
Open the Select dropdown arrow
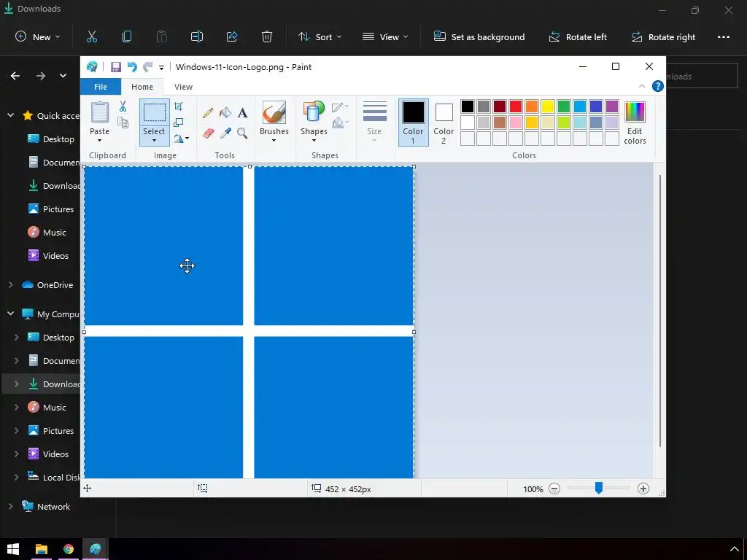[x=154, y=141]
